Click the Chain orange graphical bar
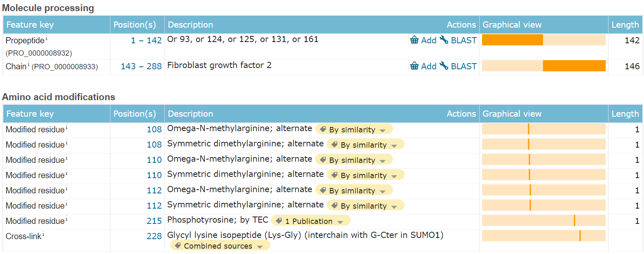Viewport: 644px width, 254px height. tap(574, 66)
